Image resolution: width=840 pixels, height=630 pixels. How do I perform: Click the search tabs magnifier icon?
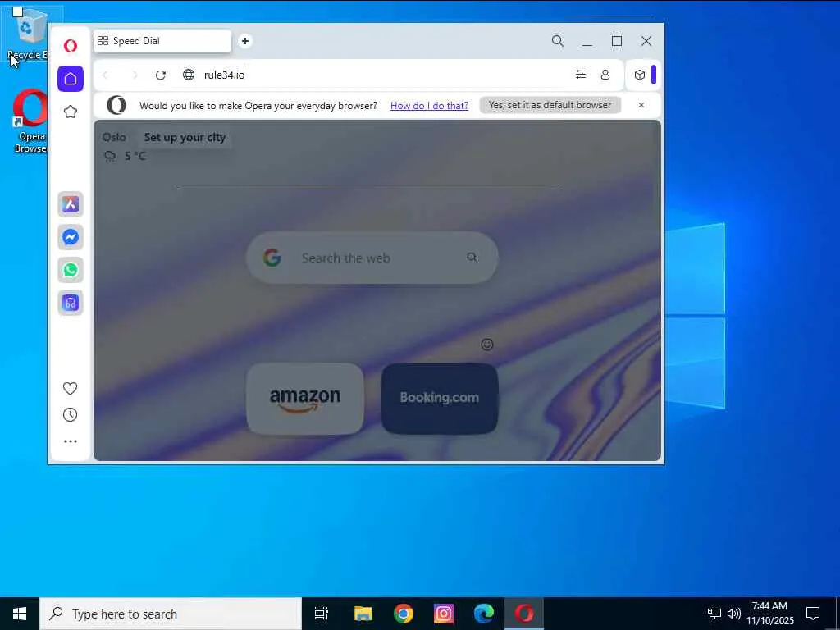[557, 41]
